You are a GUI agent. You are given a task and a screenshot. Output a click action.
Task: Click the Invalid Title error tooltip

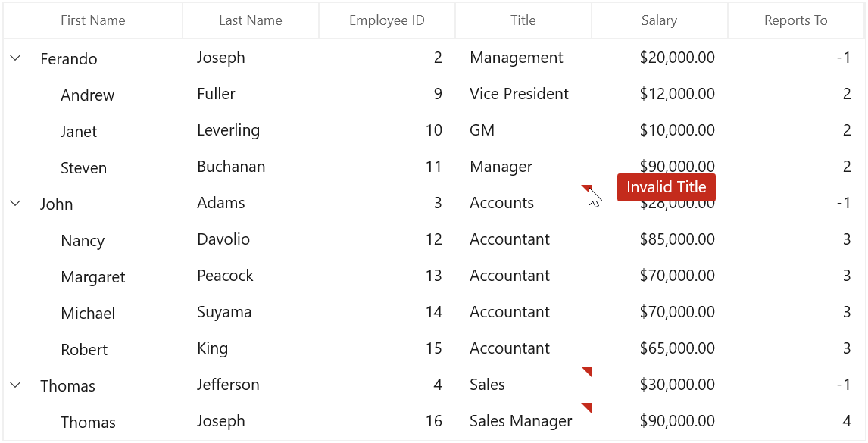point(666,187)
